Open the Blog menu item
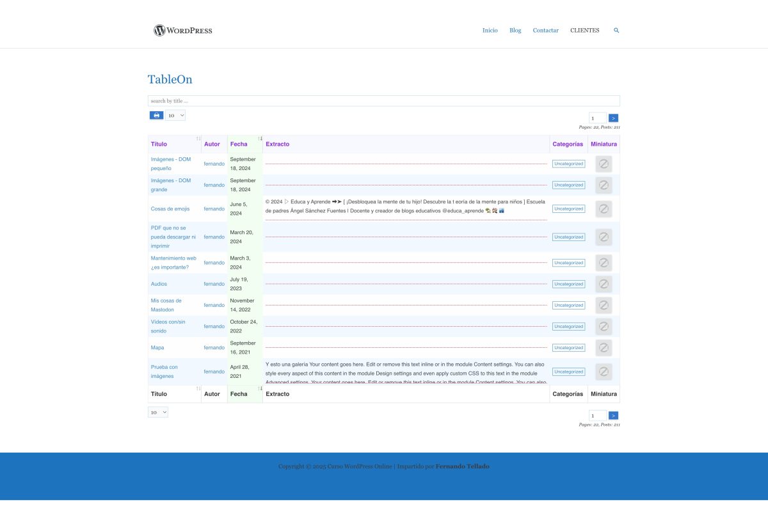768x532 pixels. click(515, 30)
